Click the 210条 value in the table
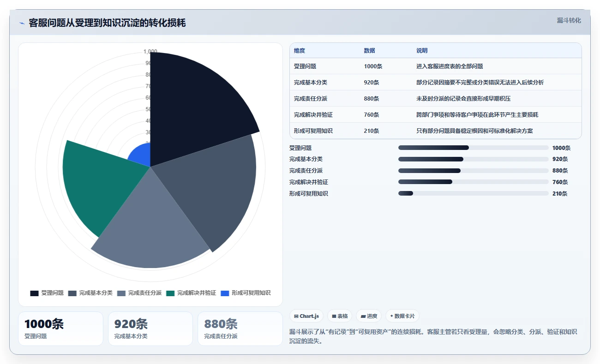The height and width of the screenshot is (364, 600). click(x=372, y=131)
